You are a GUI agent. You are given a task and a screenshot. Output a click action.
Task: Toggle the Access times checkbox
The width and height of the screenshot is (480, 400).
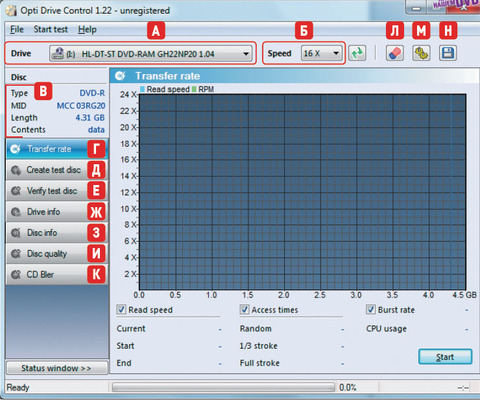(244, 310)
